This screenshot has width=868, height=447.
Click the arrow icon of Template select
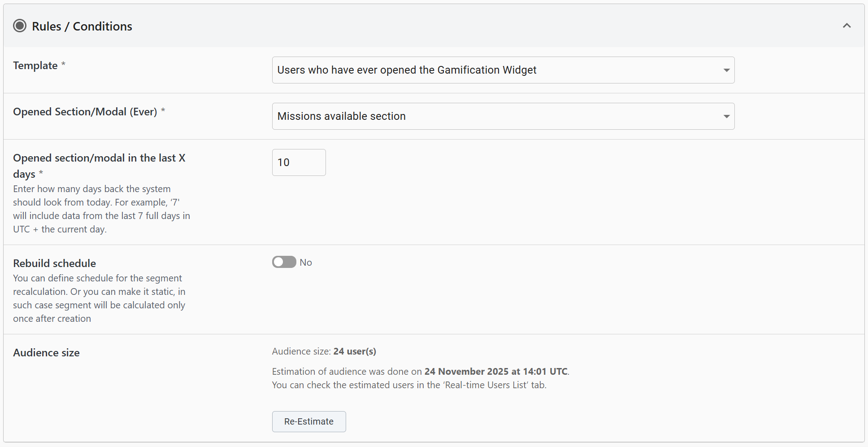[726, 70]
